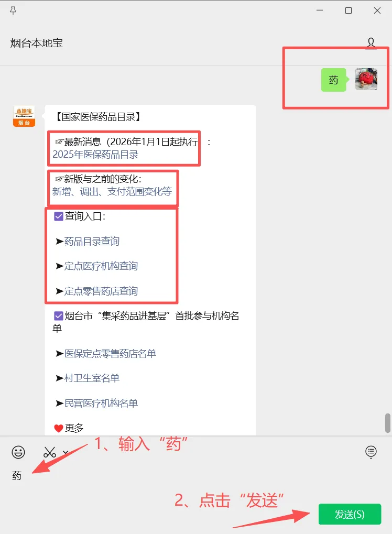
Task: Expand the screenshot options chevron
Action: (x=66, y=452)
